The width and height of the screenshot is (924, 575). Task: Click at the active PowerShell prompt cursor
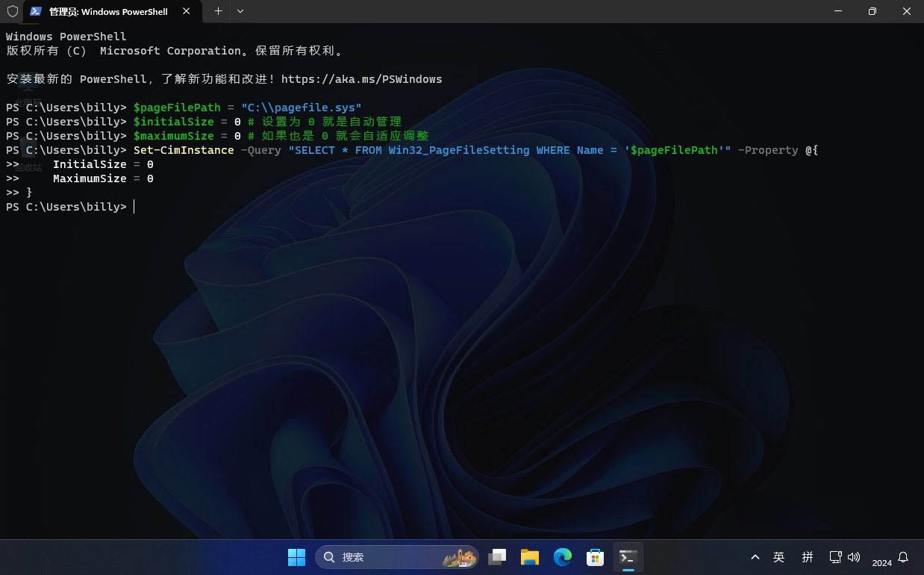pyautogui.click(x=134, y=207)
